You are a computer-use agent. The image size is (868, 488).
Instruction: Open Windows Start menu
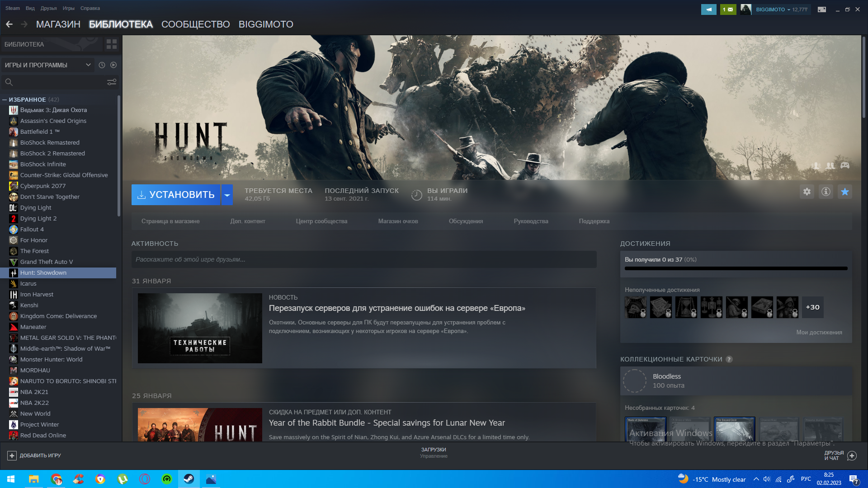coord(11,479)
